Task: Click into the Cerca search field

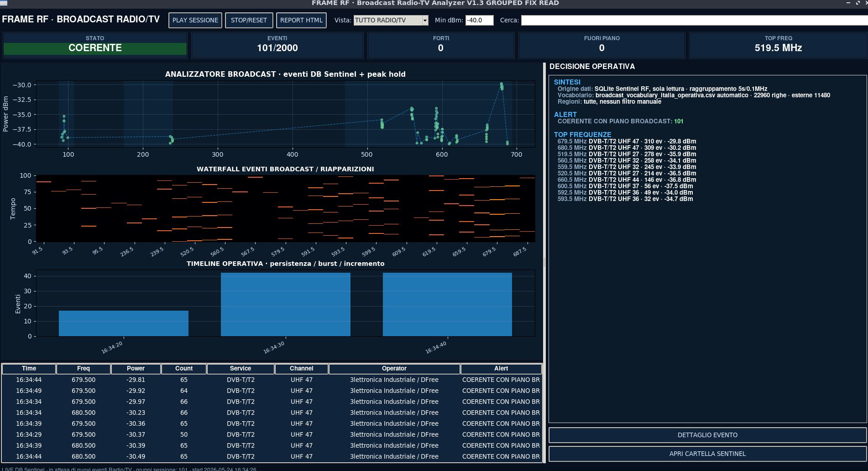Action: point(694,20)
